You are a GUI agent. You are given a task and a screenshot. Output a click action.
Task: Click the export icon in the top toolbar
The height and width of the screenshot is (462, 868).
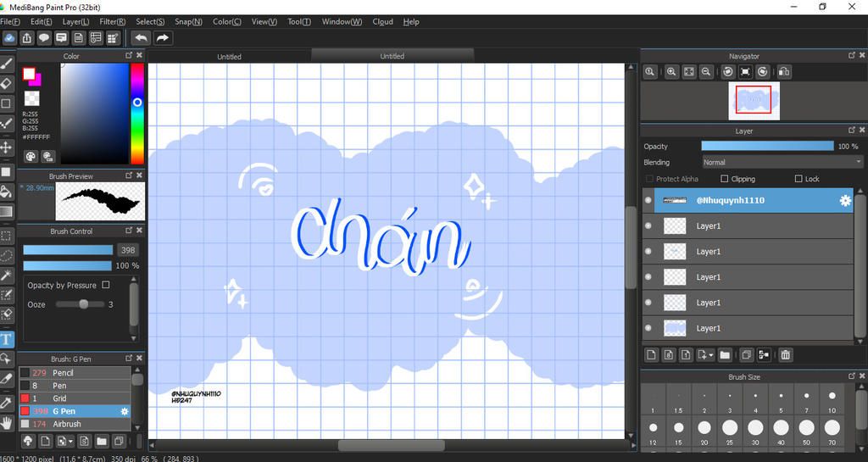pos(26,37)
